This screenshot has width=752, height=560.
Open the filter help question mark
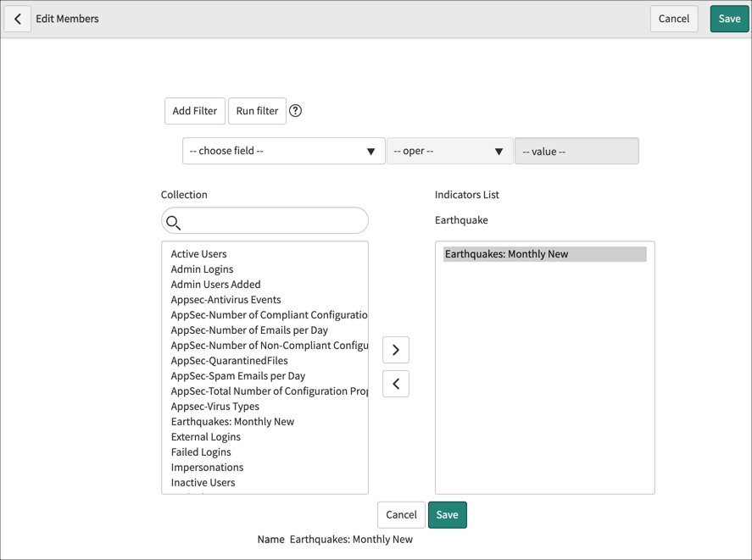[295, 110]
